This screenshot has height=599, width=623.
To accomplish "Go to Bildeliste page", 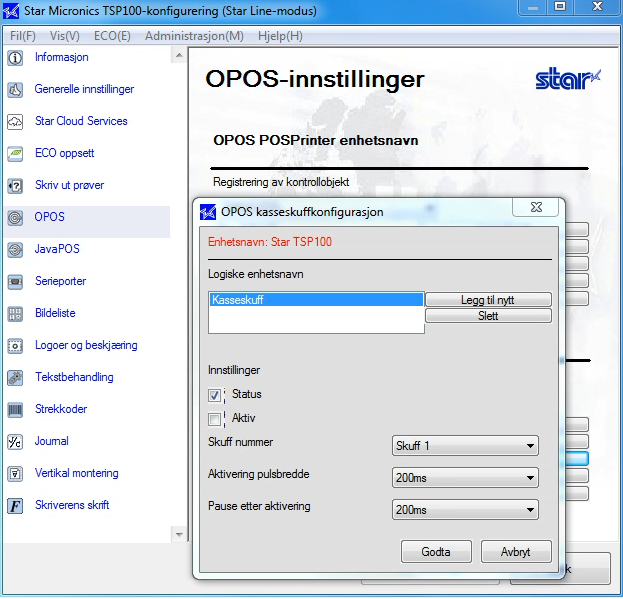I will coord(55,313).
